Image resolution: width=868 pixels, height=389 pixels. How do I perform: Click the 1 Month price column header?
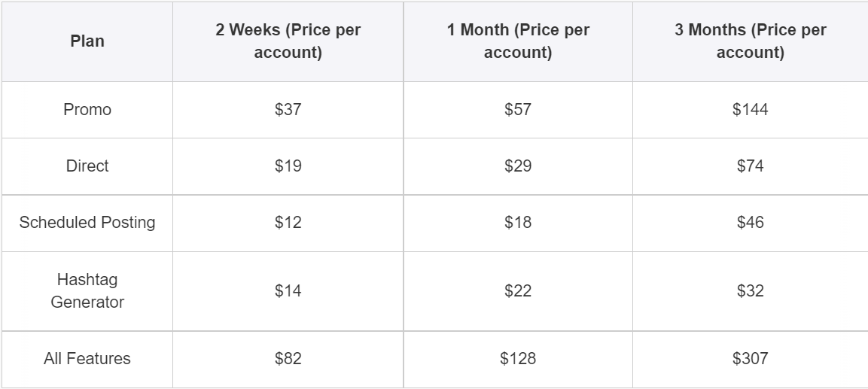coord(518,41)
